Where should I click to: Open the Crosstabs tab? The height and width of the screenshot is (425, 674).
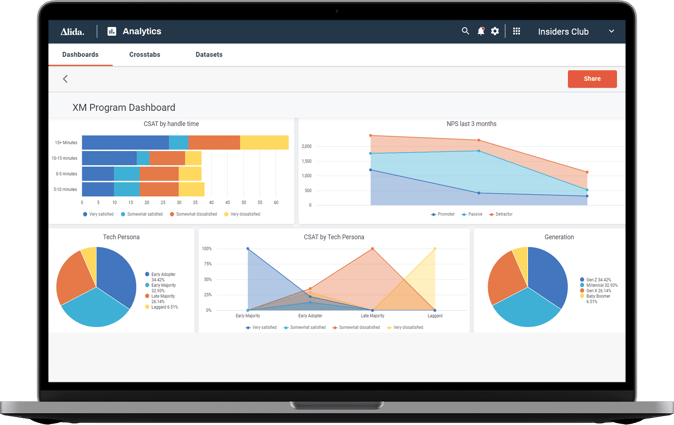(147, 54)
